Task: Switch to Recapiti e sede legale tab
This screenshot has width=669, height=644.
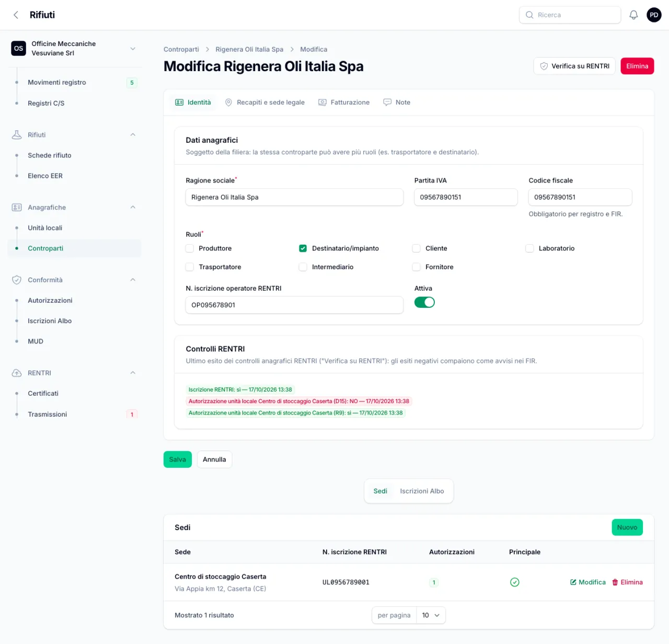Action: click(x=264, y=102)
